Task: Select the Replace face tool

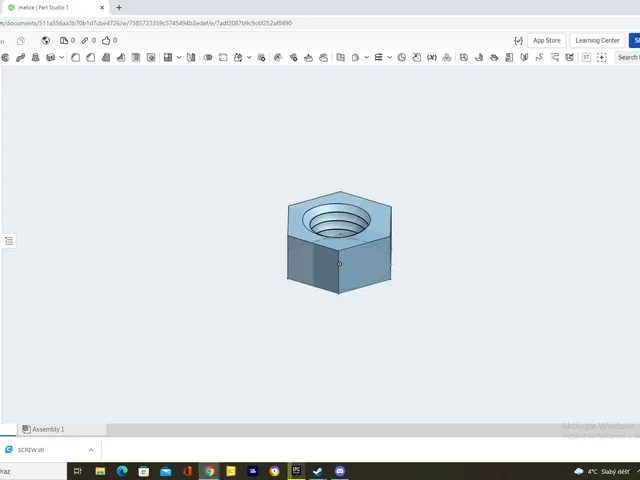Action: (x=323, y=58)
